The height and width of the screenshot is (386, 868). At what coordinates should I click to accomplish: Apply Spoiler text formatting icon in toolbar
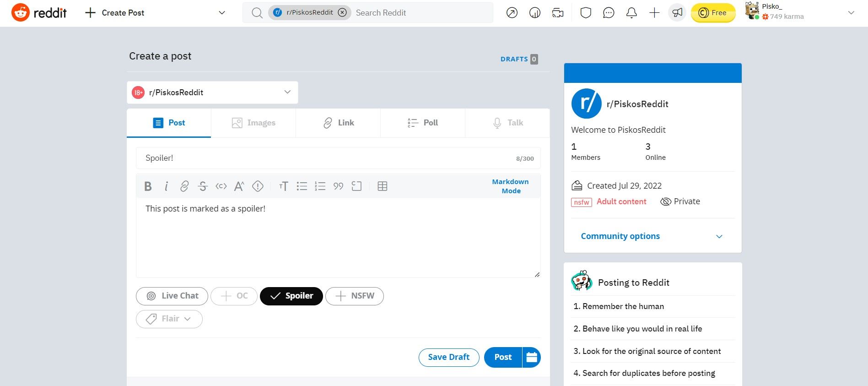pos(258,186)
